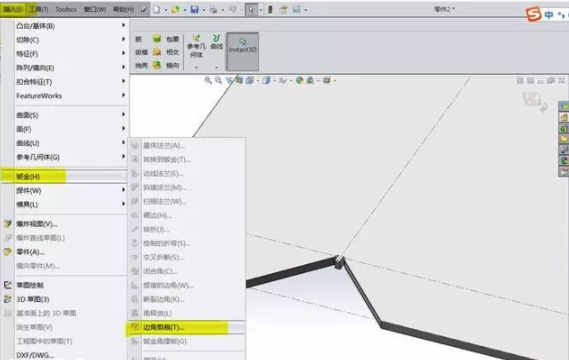Open the dropdown arrow under 曲线 toolbar button
Screen dimensions: 569x360
click(x=217, y=67)
